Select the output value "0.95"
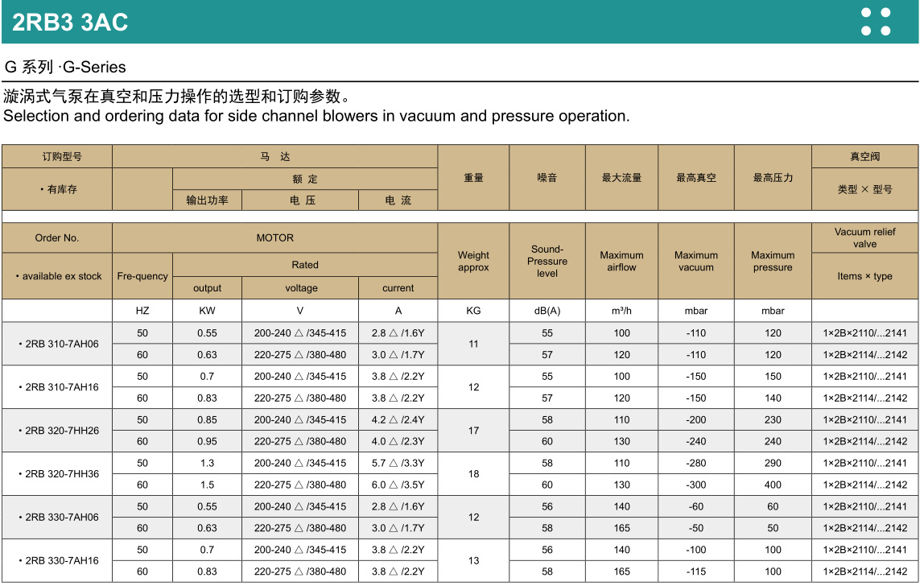The width and height of the screenshot is (924, 586). click(x=208, y=442)
